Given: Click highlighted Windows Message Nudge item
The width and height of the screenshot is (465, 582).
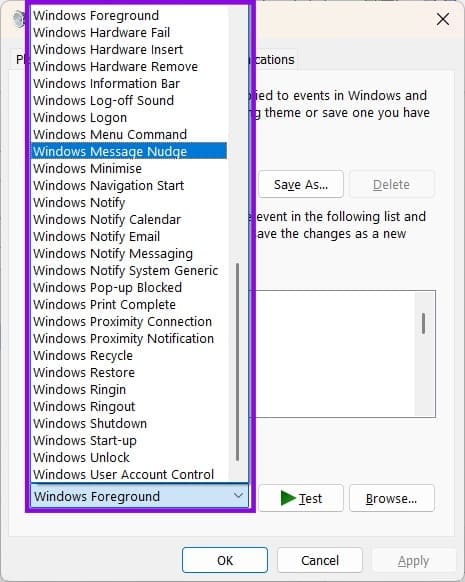Looking at the screenshot, I should click(x=129, y=151).
